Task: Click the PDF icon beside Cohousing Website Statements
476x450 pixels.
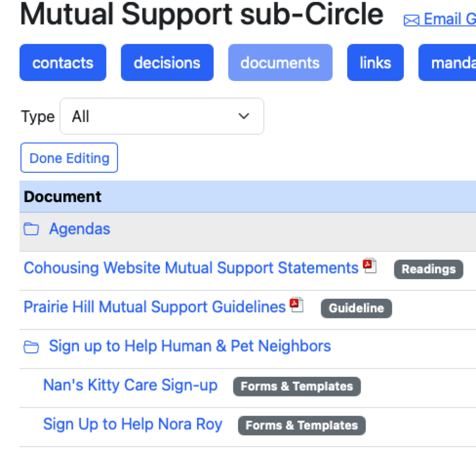Action: 370,266
